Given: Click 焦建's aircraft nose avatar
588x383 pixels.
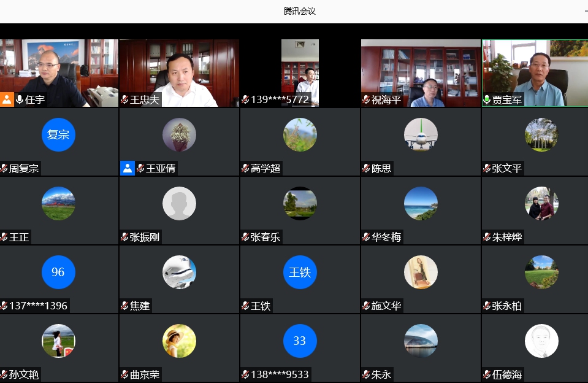Looking at the screenshot, I should point(179,272).
